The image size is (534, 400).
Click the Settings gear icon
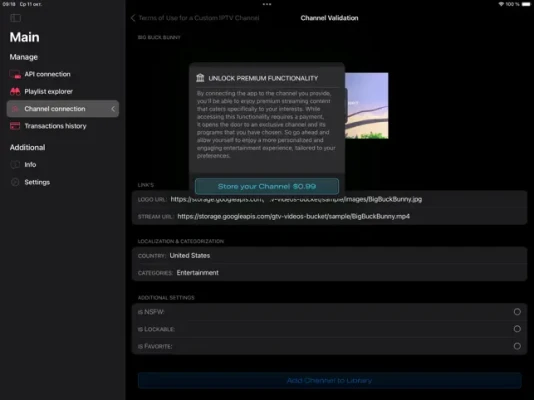[15, 182]
